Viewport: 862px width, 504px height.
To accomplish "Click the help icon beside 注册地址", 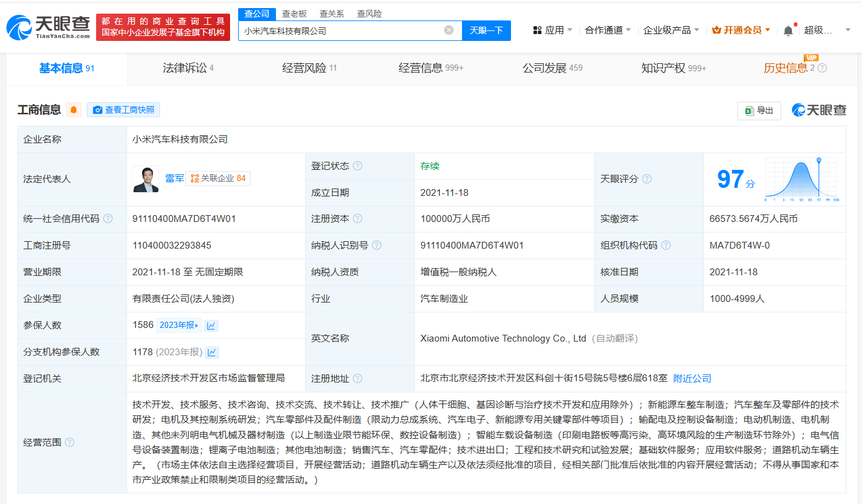I will tap(357, 379).
